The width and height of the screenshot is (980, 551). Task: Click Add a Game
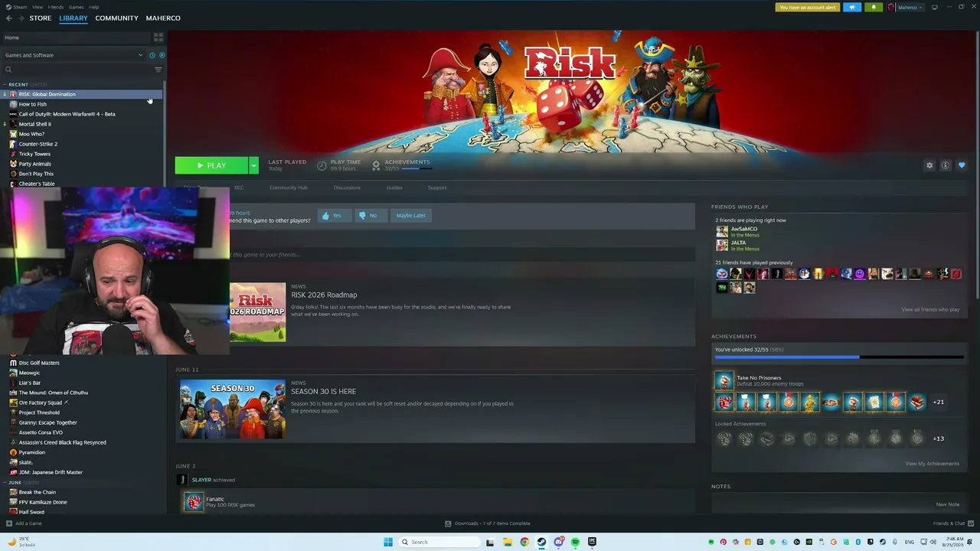point(24,523)
